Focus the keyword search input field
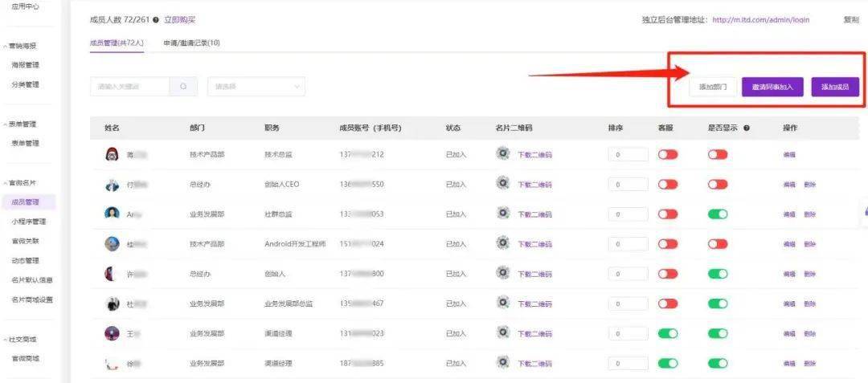This screenshot has height=383, width=868. 129,86
